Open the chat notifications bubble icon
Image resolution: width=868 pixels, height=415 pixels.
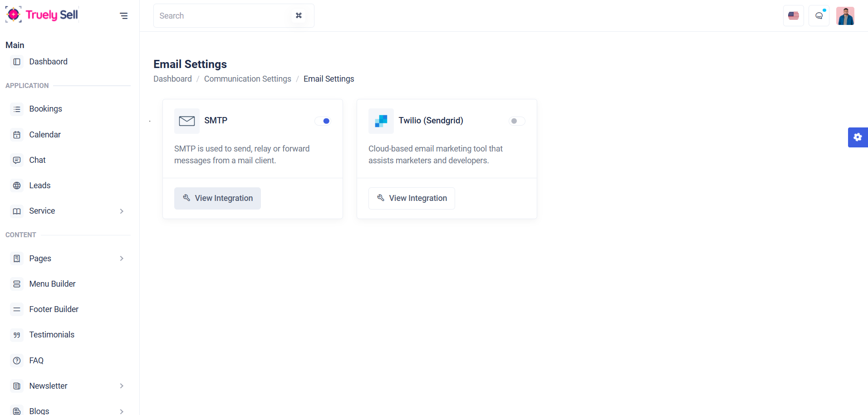click(x=819, y=16)
